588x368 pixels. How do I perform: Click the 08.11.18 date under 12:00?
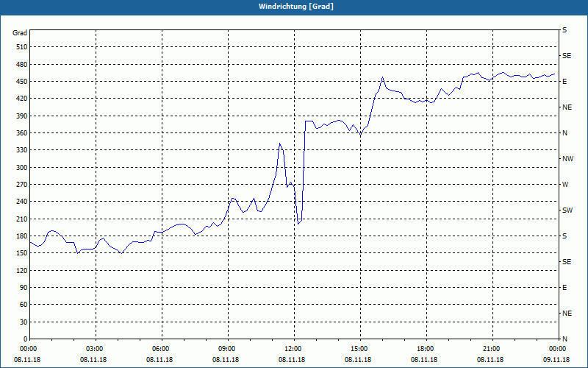(x=292, y=360)
